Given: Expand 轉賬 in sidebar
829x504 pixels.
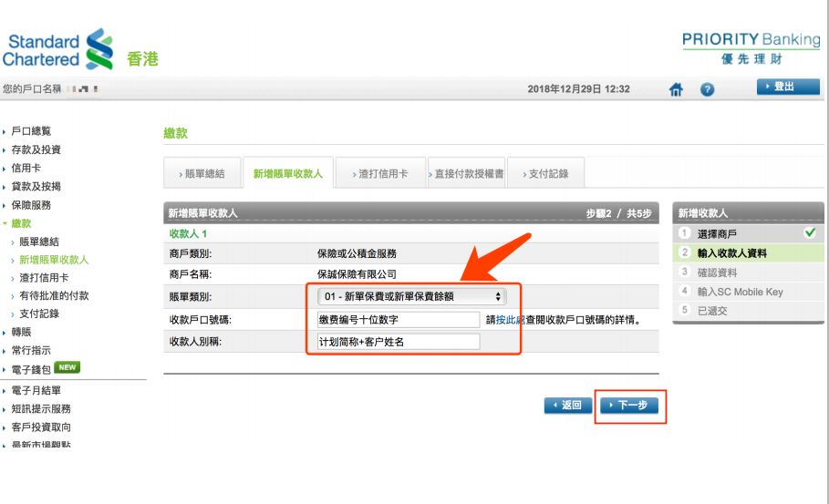Looking at the screenshot, I should tap(21, 332).
